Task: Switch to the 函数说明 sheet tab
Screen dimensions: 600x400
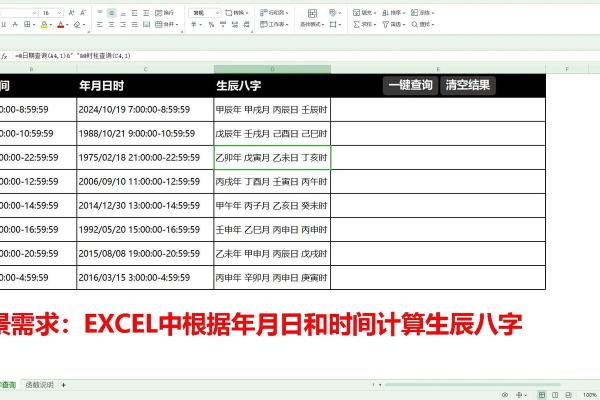Action: 40,384
